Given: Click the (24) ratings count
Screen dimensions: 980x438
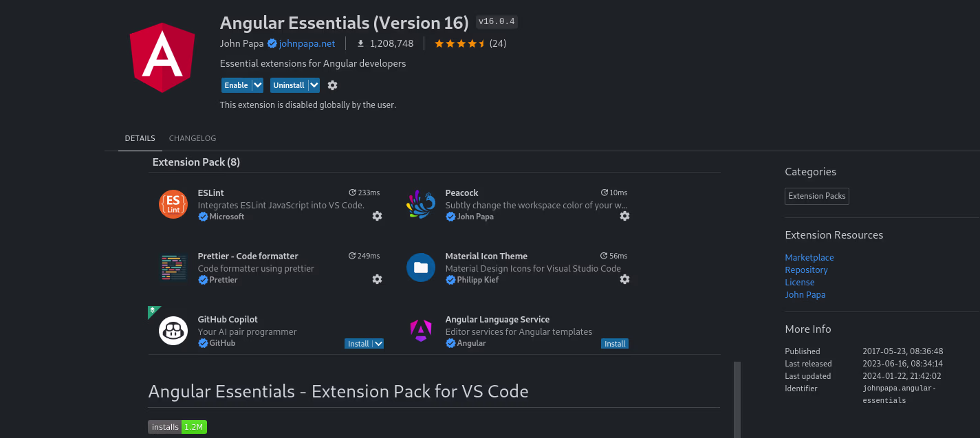Looking at the screenshot, I should 498,43.
